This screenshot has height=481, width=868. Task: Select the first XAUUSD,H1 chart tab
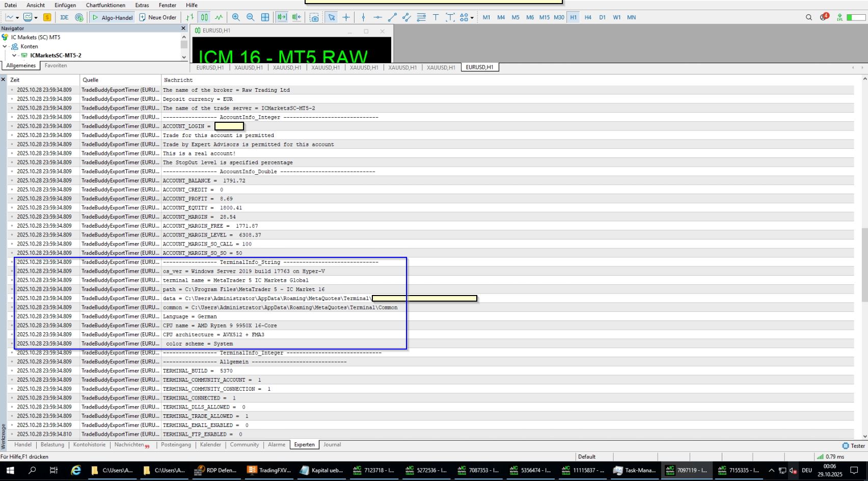click(249, 67)
